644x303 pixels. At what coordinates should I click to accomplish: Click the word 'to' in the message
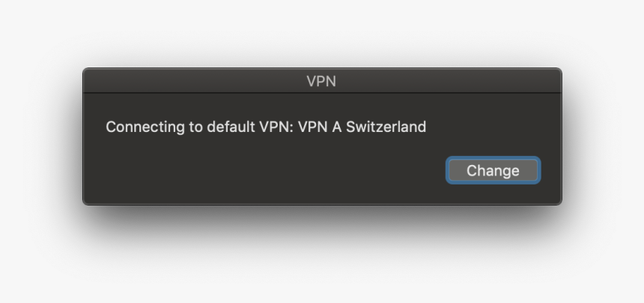click(196, 127)
